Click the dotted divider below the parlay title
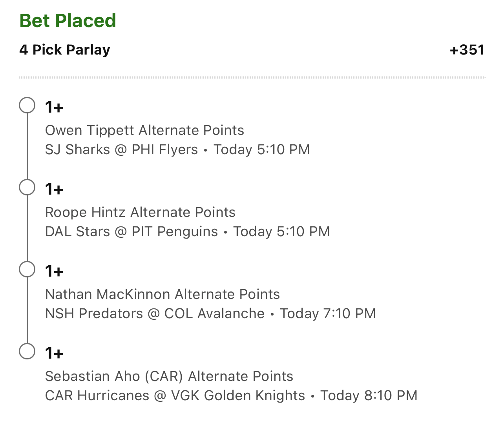This screenshot has width=504, height=421. pos(252,78)
